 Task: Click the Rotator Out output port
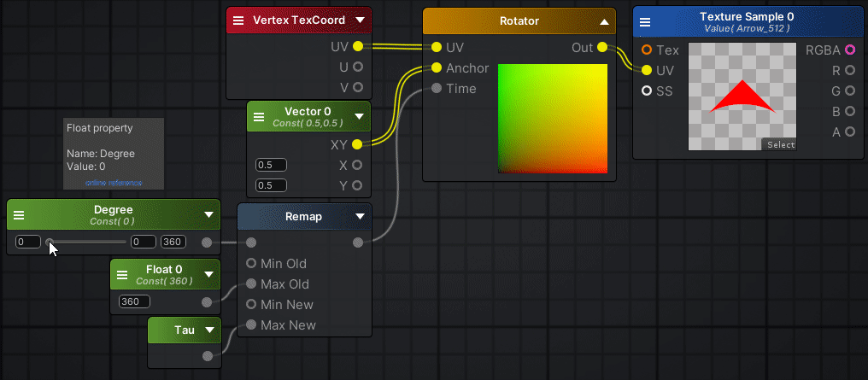(602, 48)
